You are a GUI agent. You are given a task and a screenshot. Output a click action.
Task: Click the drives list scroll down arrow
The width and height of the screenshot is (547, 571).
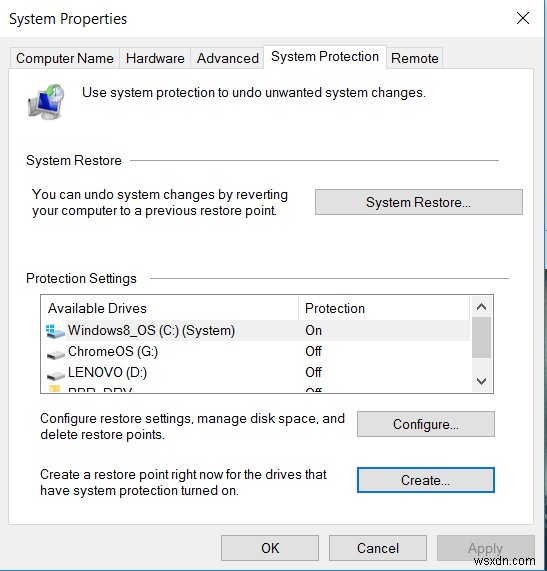click(481, 381)
